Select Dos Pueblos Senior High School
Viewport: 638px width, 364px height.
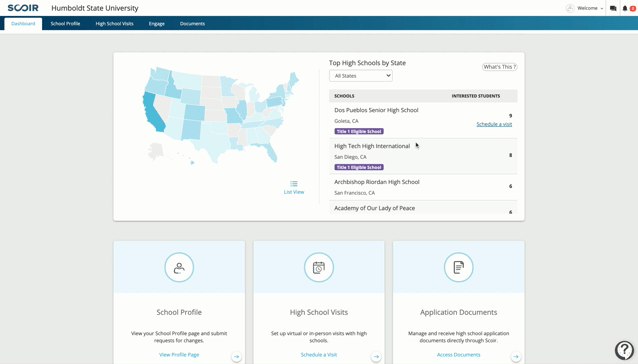coord(376,110)
